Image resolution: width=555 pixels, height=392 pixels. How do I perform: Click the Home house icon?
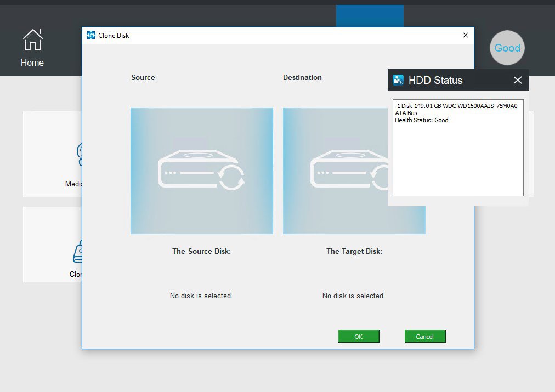[32, 40]
